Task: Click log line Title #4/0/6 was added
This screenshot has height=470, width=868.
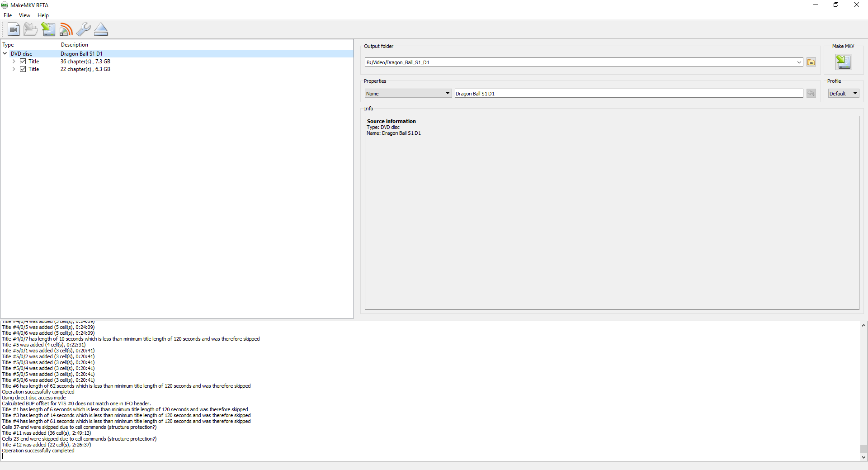Action: (x=48, y=333)
